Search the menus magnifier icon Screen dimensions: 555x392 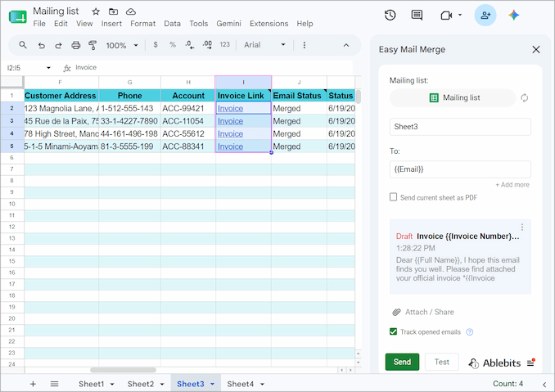(23, 45)
